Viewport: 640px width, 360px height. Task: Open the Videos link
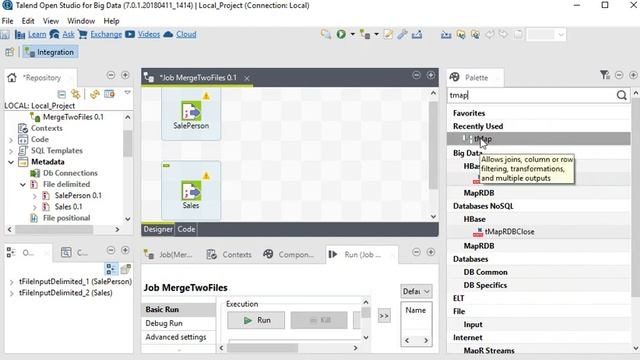click(x=149, y=34)
